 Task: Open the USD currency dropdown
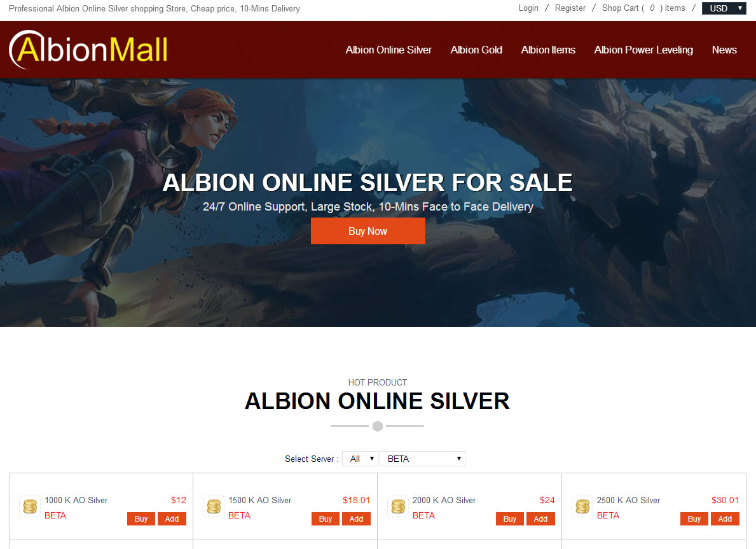click(724, 8)
